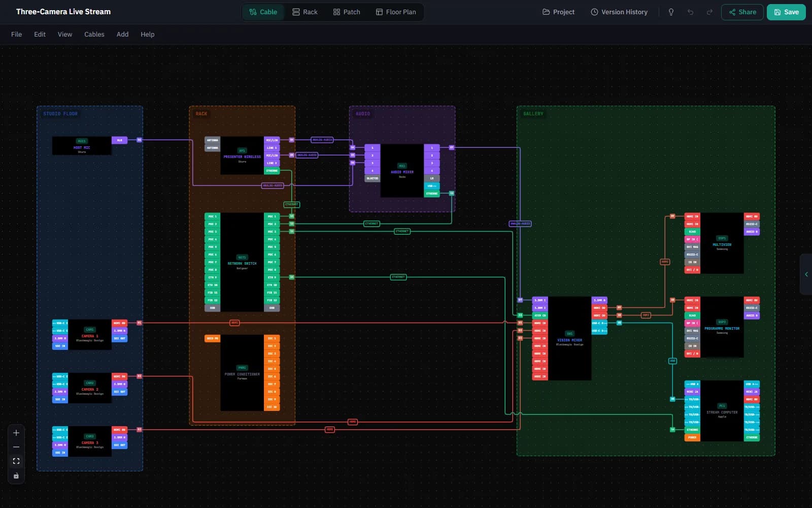Open the Project panel
The image size is (812, 508).
(x=558, y=12)
